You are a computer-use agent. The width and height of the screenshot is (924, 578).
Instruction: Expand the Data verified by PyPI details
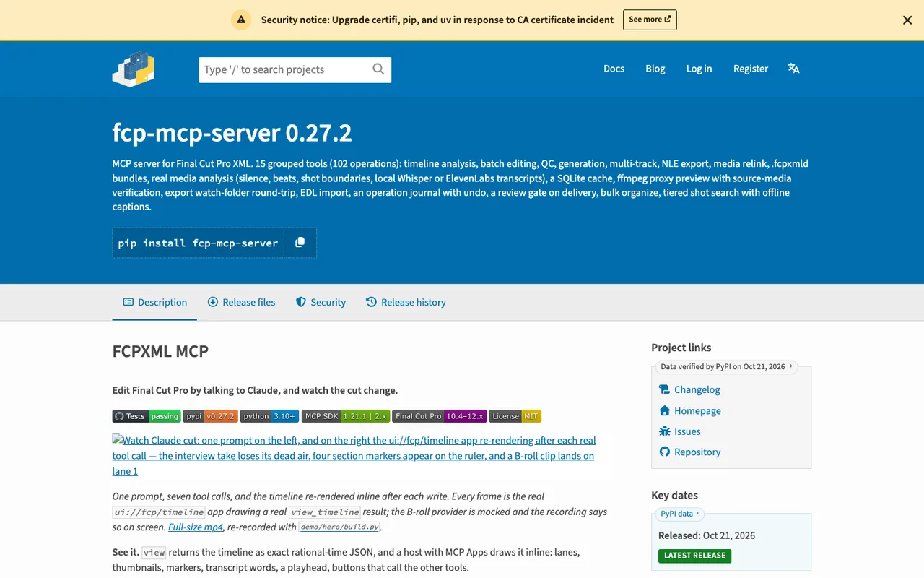tap(726, 366)
